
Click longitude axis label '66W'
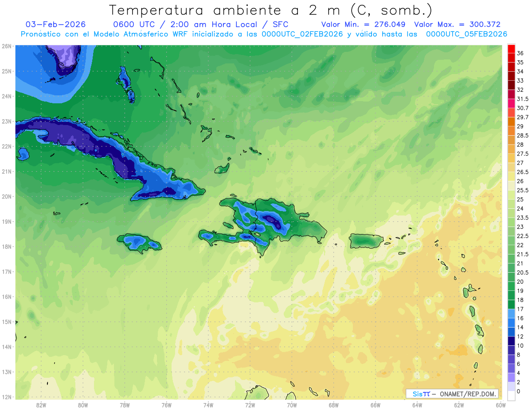click(376, 405)
